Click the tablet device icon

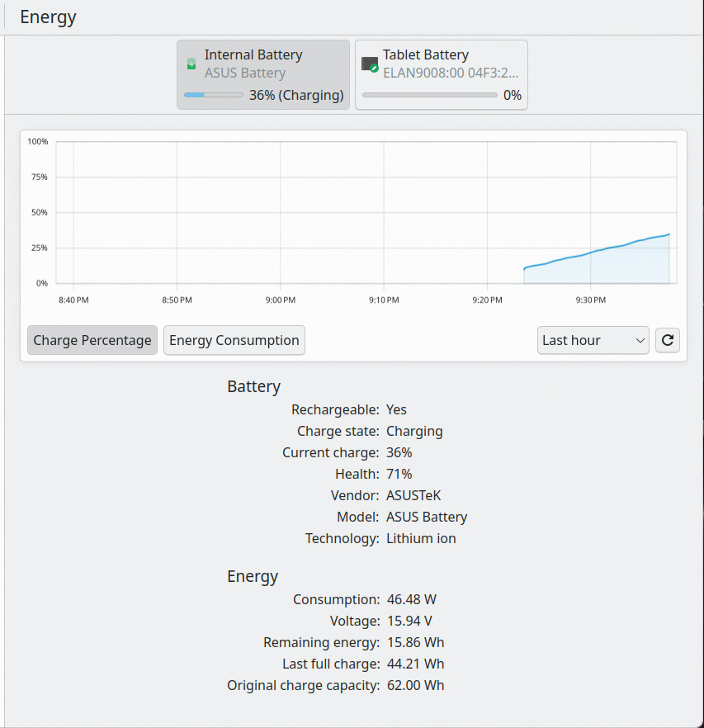point(370,64)
